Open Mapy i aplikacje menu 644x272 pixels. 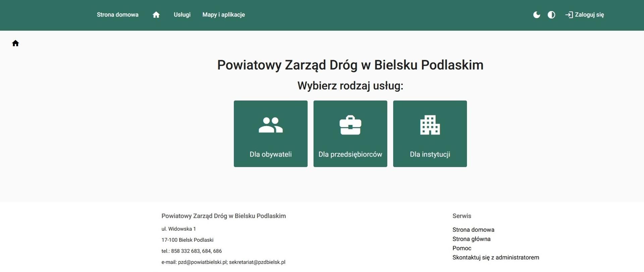point(224,15)
